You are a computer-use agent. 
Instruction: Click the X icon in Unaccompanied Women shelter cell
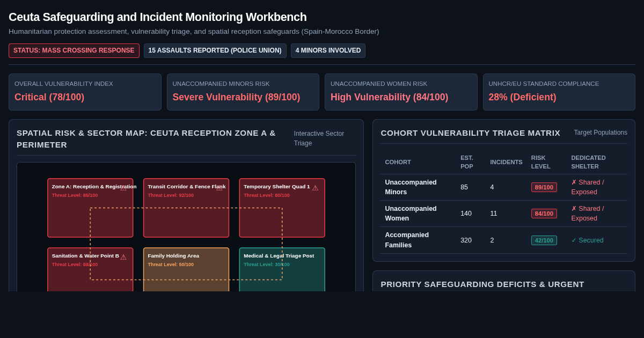click(x=574, y=209)
